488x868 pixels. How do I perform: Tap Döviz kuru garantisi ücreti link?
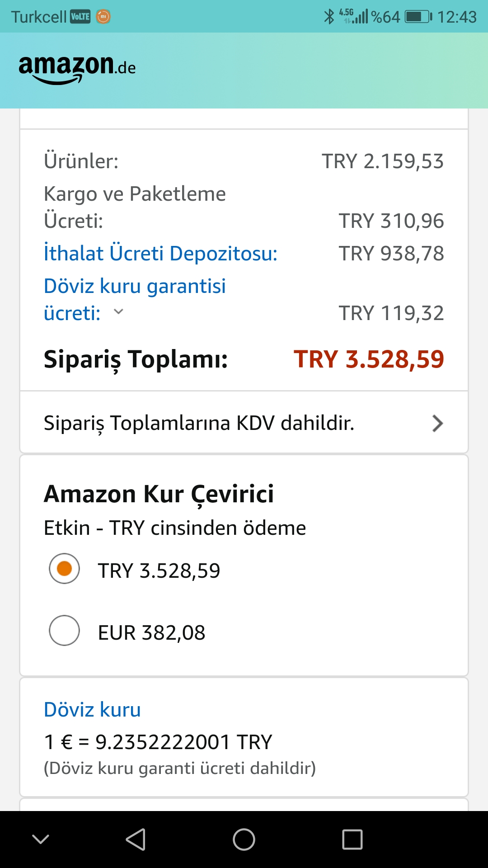tap(135, 286)
